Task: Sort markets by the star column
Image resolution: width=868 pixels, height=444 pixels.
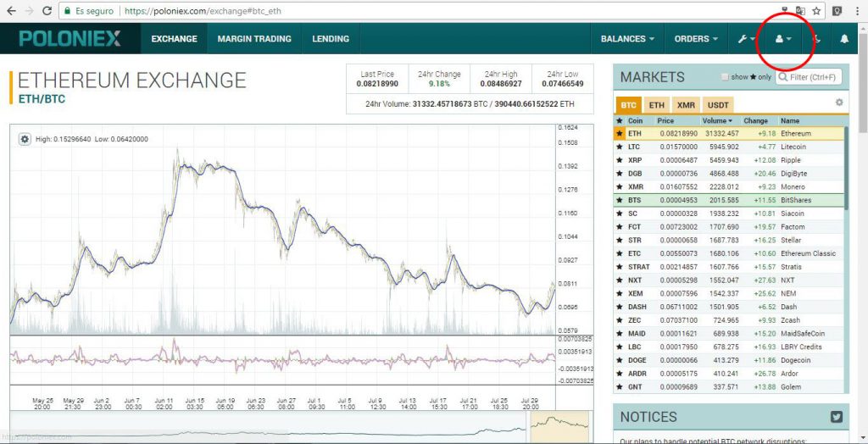Action: click(x=620, y=120)
